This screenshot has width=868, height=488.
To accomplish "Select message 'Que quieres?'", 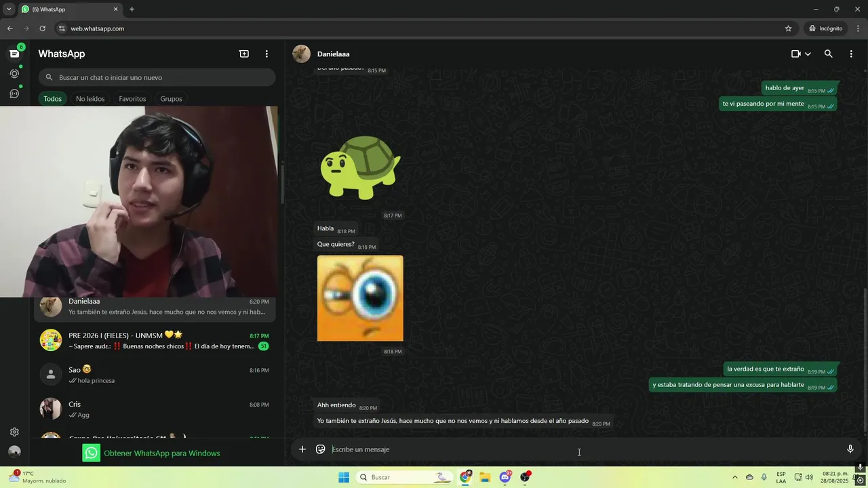I will 346,245.
